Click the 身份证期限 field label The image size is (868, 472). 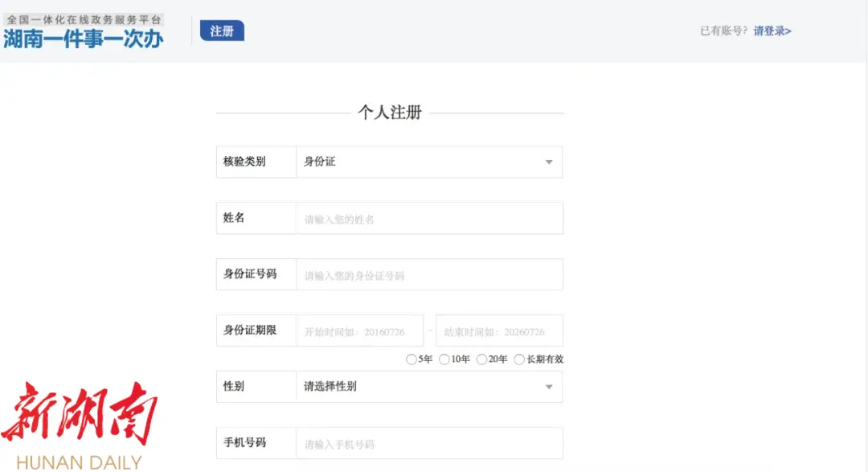click(x=250, y=330)
